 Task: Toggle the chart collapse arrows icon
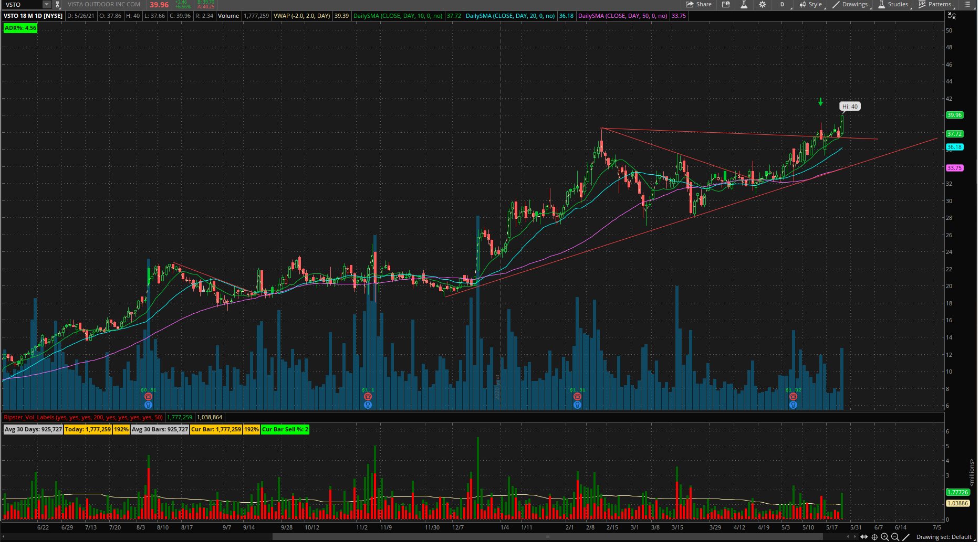pyautogui.click(x=951, y=16)
